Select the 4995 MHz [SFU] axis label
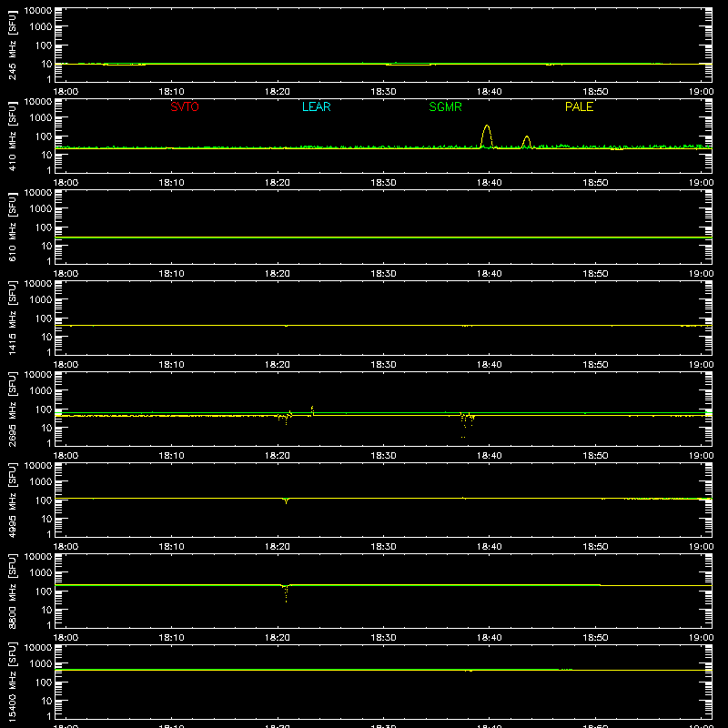The height and width of the screenshot is (728, 728). click(12, 500)
